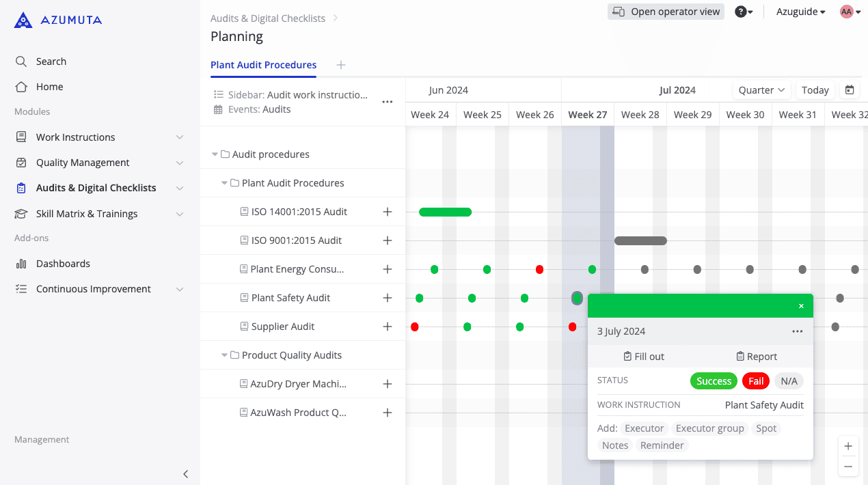Zoom in the timeline with plus button
This screenshot has height=485, width=868.
[x=848, y=446]
